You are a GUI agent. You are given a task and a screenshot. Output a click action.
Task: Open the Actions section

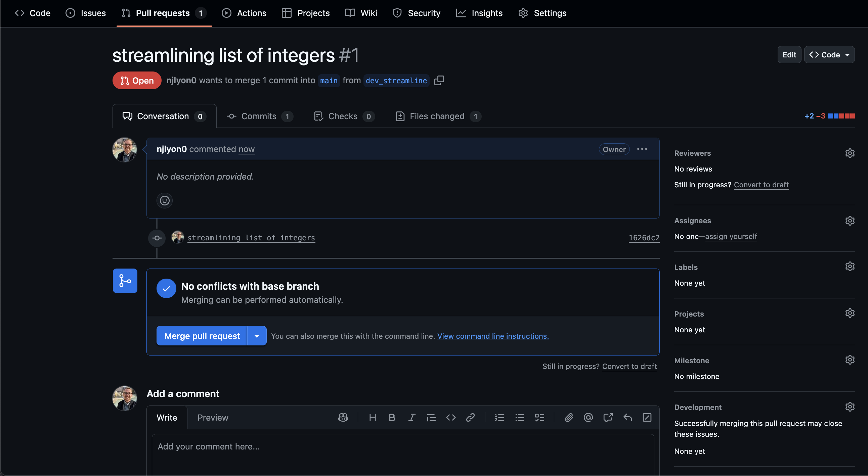(244, 13)
